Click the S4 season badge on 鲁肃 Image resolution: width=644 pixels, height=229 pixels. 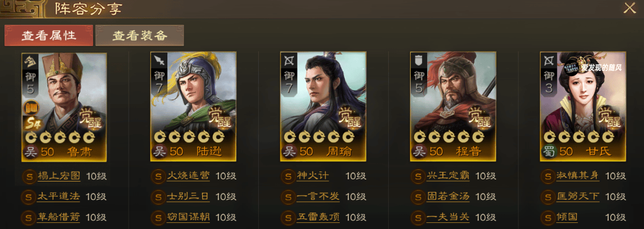point(31,123)
